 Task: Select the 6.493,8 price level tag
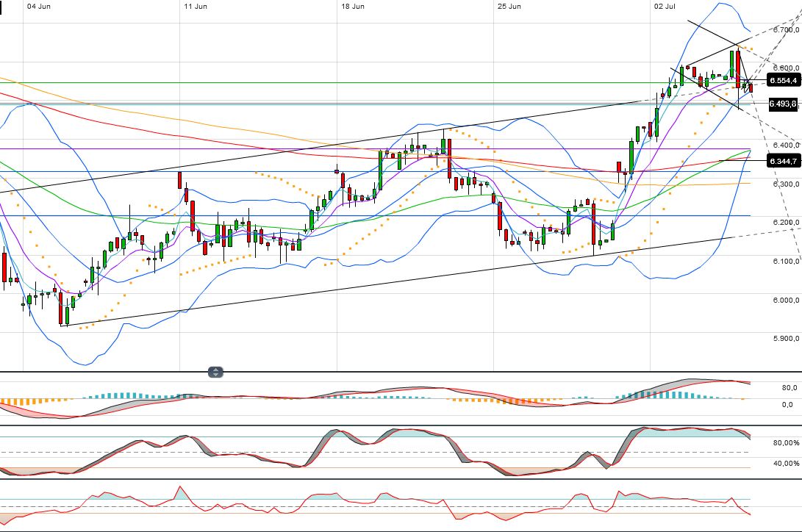781,104
